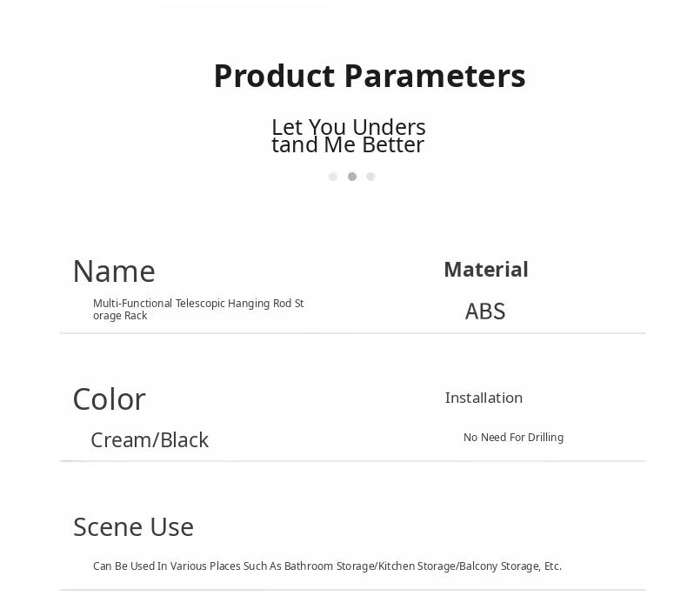The height and width of the screenshot is (616, 687).
Task: Click the Product Parameters title
Action: (369, 77)
